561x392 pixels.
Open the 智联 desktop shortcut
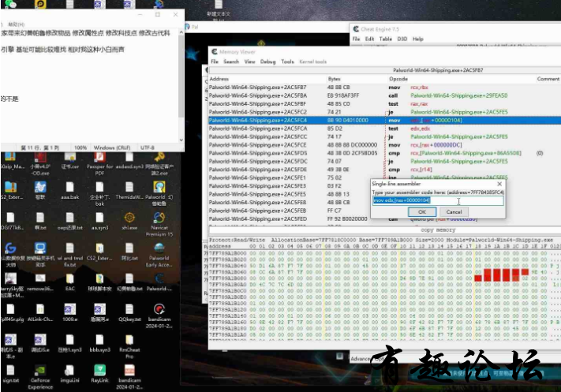pos(40,190)
